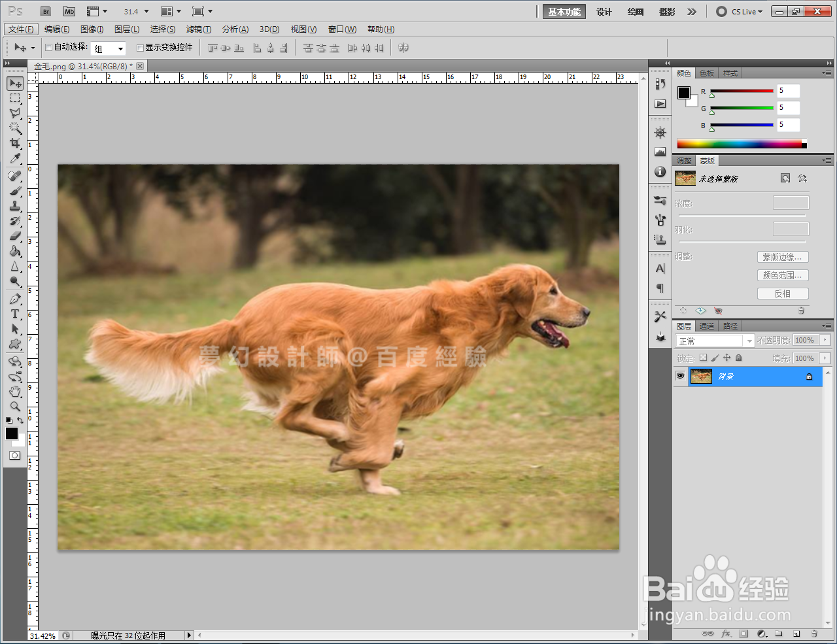Image resolution: width=837 pixels, height=644 pixels.
Task: Select the Pen tool
Action: (x=15, y=299)
